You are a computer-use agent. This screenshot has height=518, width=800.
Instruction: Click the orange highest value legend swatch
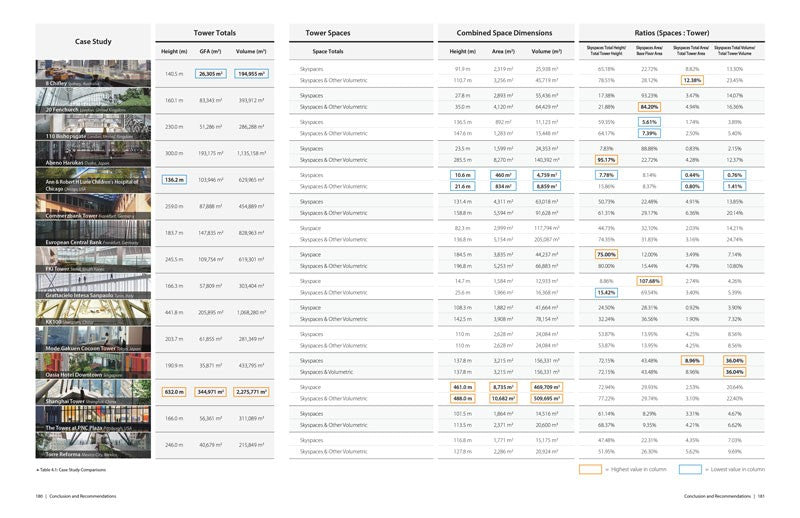(x=590, y=470)
